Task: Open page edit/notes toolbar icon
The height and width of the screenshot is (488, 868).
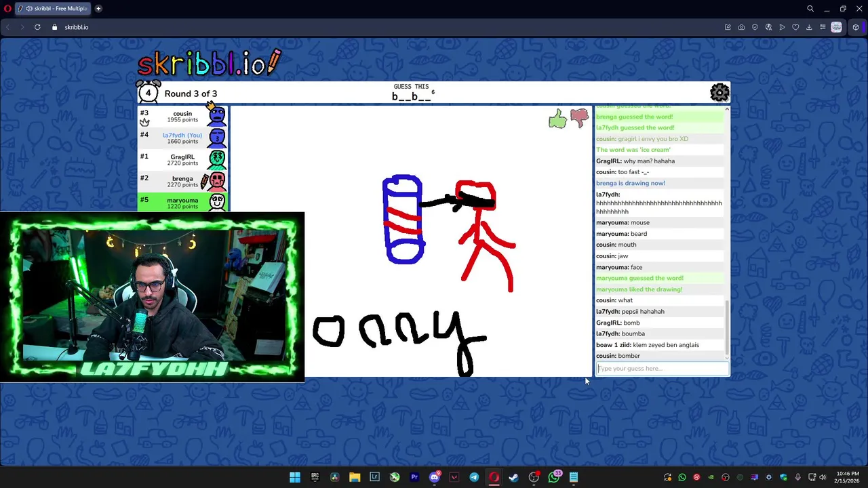Action: coord(728,27)
